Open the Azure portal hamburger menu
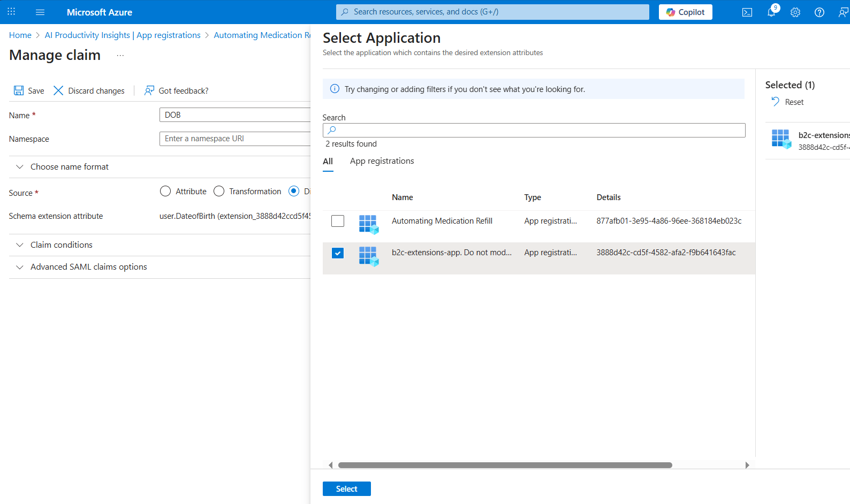The width and height of the screenshot is (850, 504). 40,12
